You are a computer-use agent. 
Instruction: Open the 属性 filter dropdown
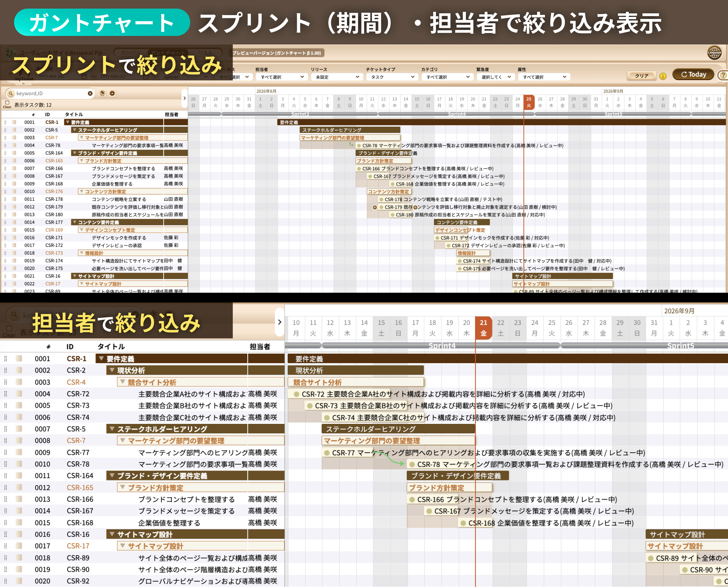(x=544, y=77)
